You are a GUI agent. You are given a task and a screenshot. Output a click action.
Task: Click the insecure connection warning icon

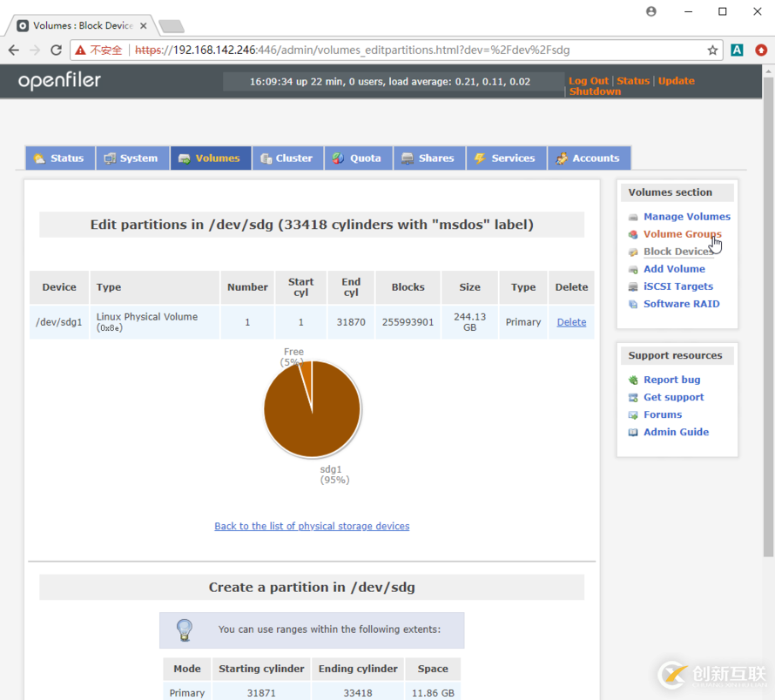[80, 50]
